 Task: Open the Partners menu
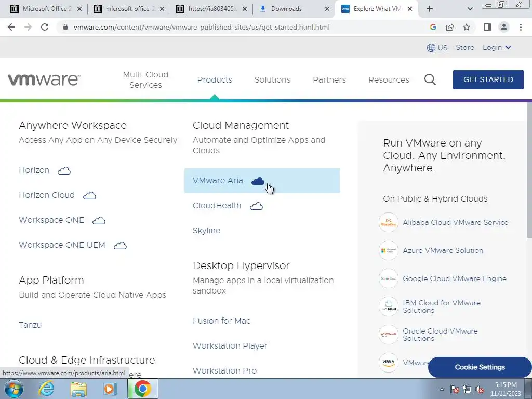pos(329,79)
